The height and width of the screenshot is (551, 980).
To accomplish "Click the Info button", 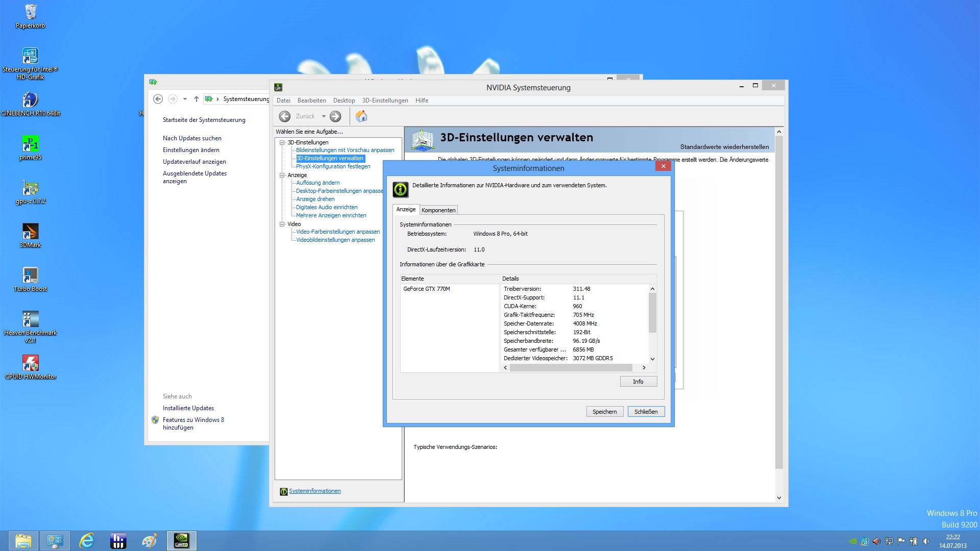I will 638,382.
